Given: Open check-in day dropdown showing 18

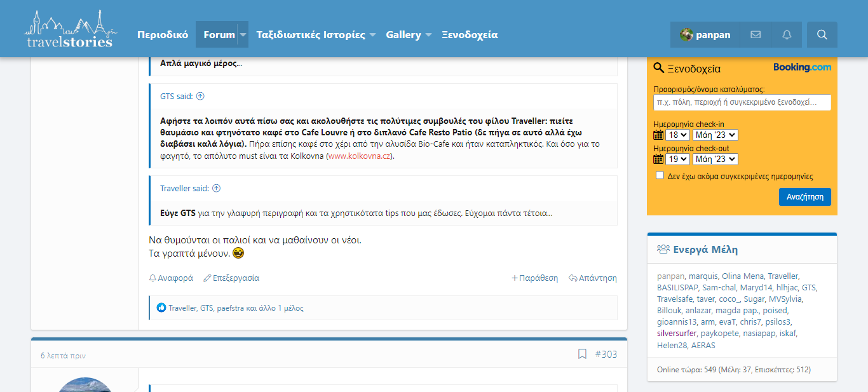Looking at the screenshot, I should 677,135.
